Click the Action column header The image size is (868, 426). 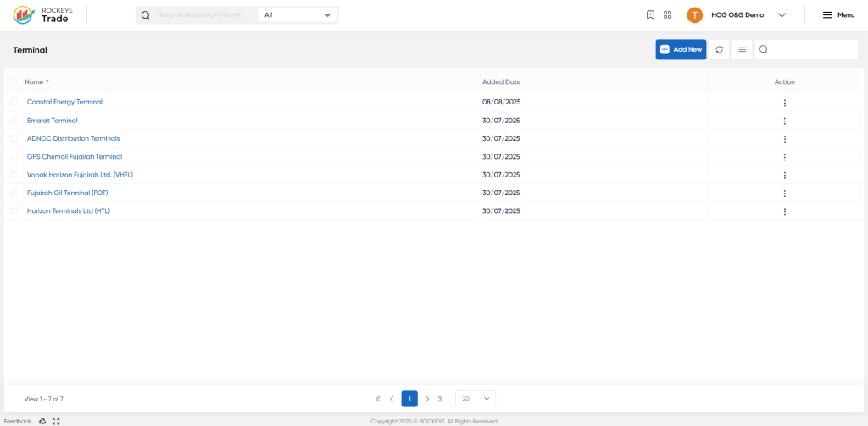point(784,82)
